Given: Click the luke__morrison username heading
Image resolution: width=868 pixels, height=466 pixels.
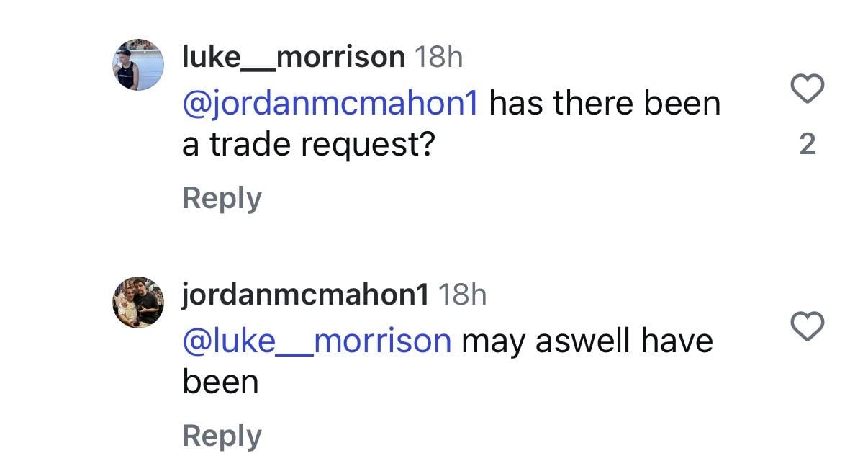Looking at the screenshot, I should (293, 57).
